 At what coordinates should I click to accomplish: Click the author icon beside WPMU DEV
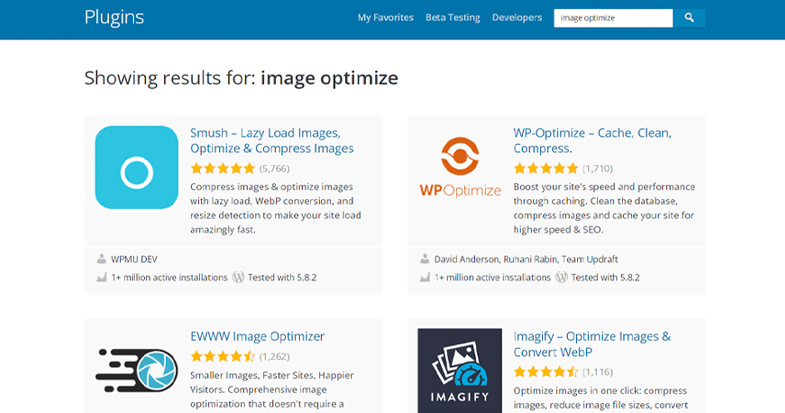point(101,259)
